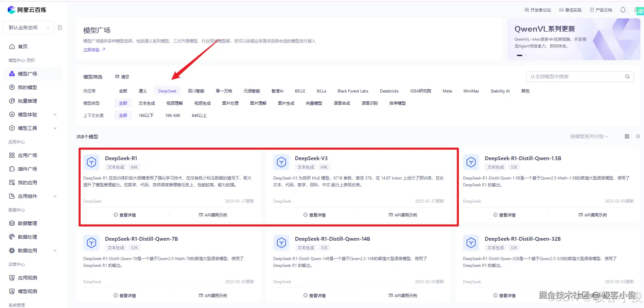Click the DeepSeek-R1-Distill-Qwen-7B card icon
This screenshot has height=308, width=644.
point(91,243)
